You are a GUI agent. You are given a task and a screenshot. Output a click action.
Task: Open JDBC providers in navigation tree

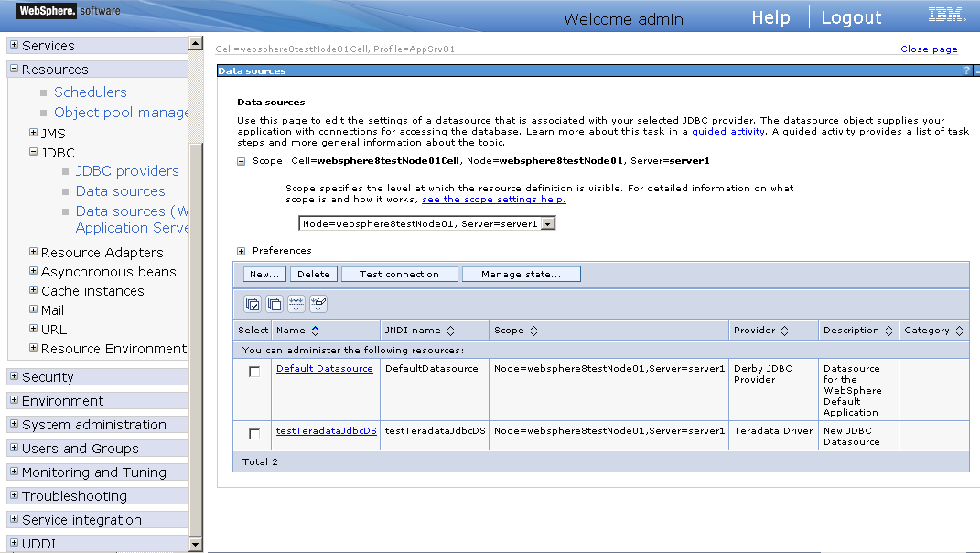click(x=127, y=171)
